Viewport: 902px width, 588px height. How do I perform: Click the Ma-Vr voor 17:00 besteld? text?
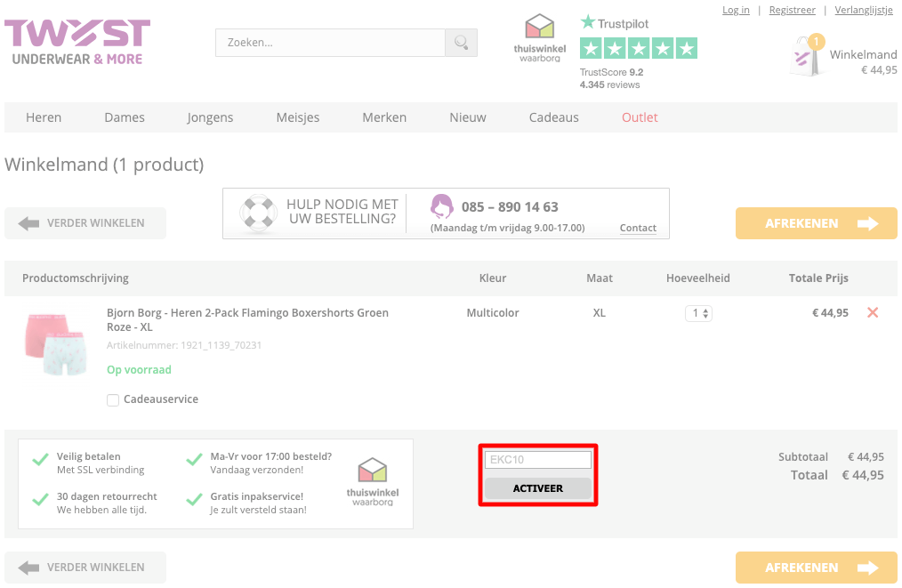(271, 457)
